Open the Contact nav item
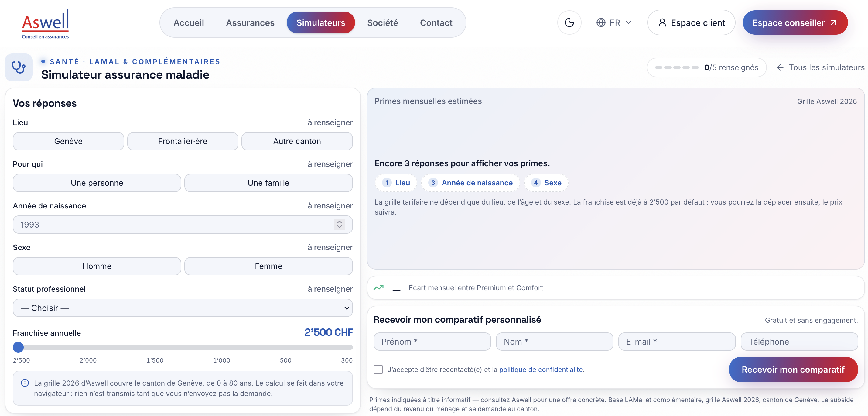 pyautogui.click(x=436, y=22)
